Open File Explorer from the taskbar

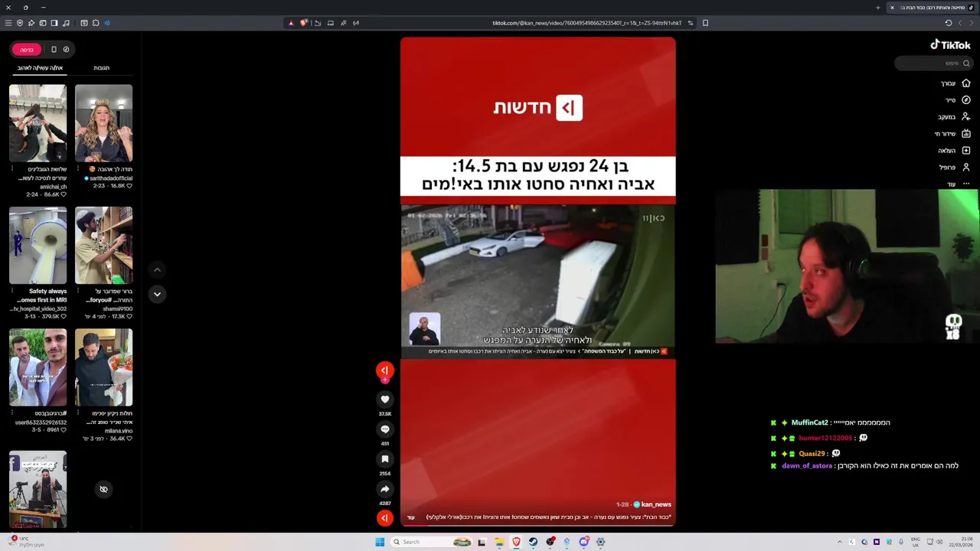click(499, 542)
